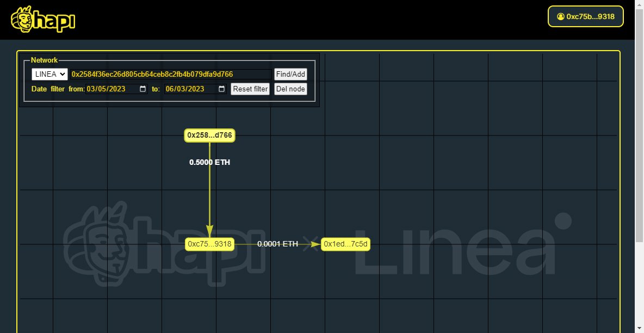The width and height of the screenshot is (644, 333).
Task: Click the hapi logo in header
Action: click(43, 20)
